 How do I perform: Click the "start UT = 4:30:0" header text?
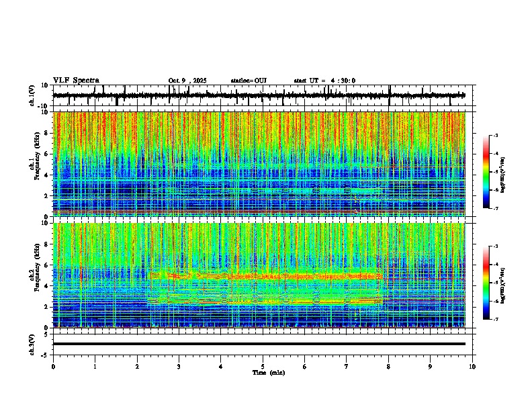point(324,81)
